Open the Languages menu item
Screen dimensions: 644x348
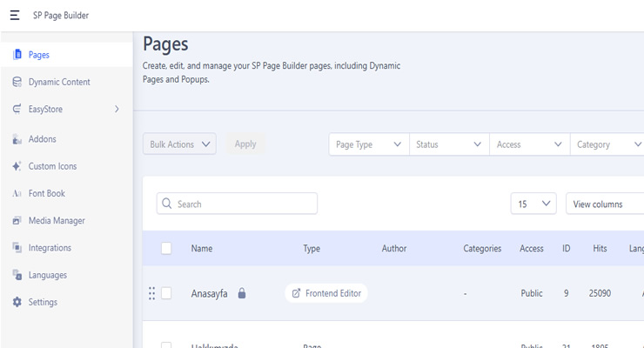coord(66,275)
